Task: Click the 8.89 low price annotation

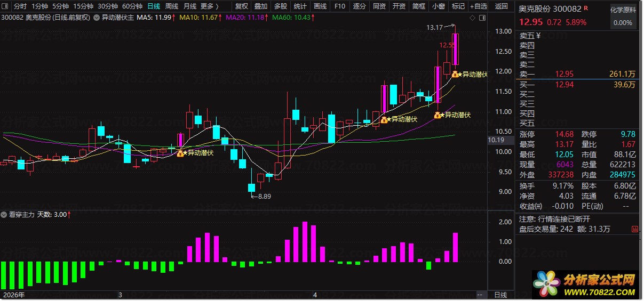Action: [265, 197]
